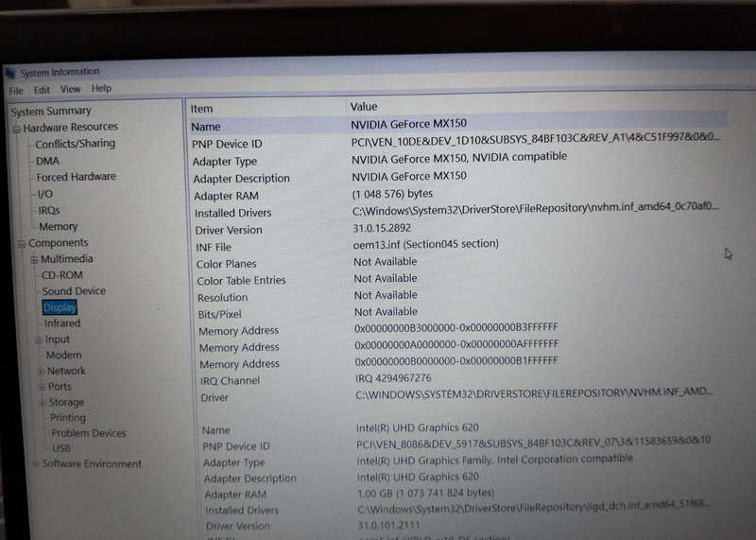Image resolution: width=756 pixels, height=540 pixels.
Task: Select the highlighted NVIDIA GeForce MX150 Name row
Action: (457, 125)
